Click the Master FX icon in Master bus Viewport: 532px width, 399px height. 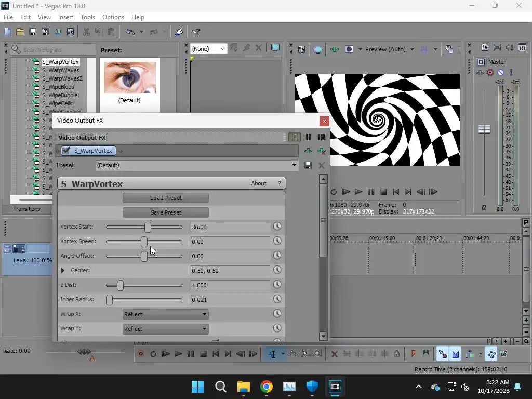[x=480, y=73]
